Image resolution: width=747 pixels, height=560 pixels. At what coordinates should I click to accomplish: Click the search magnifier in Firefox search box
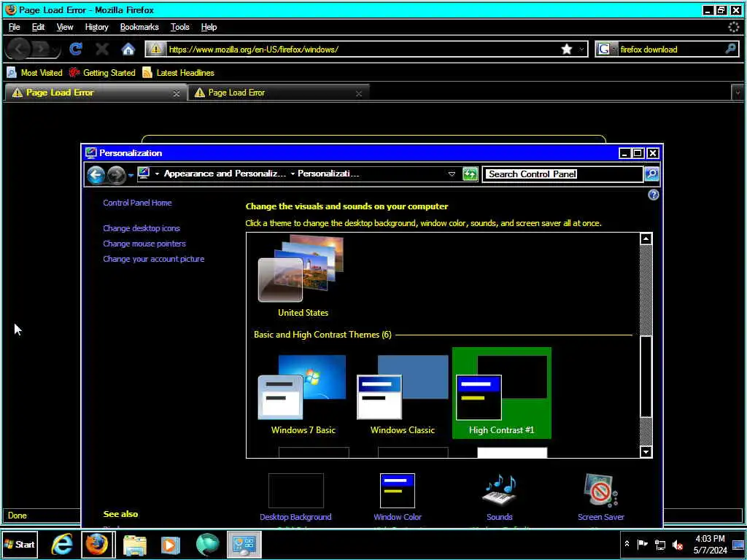pos(730,49)
